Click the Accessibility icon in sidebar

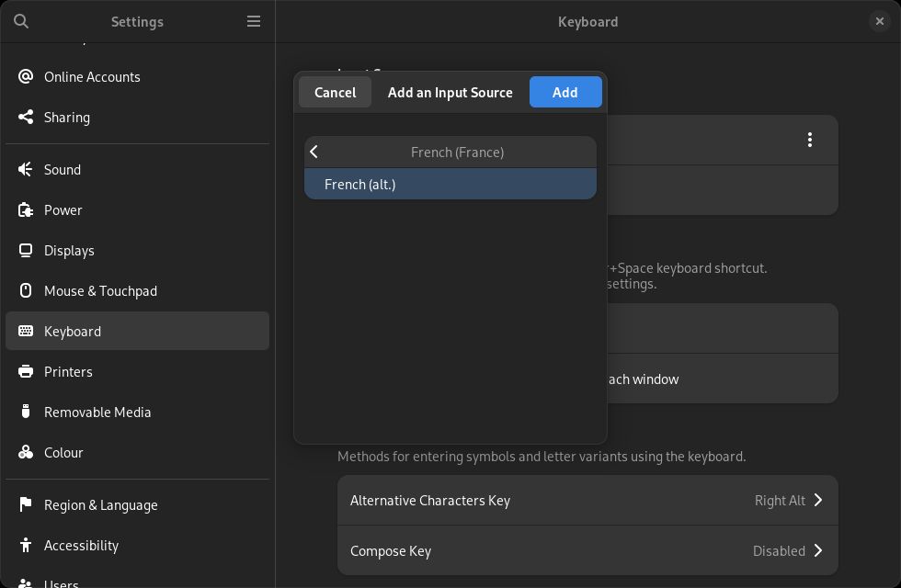point(26,546)
